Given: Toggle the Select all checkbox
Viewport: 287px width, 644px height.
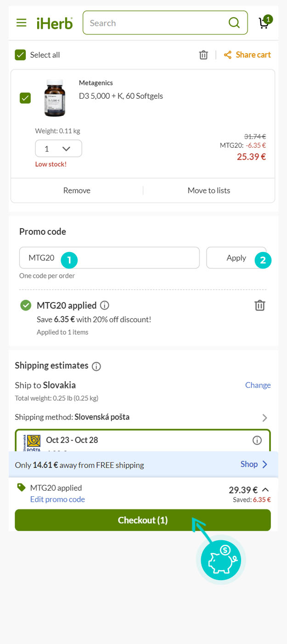Looking at the screenshot, I should pyautogui.click(x=20, y=55).
